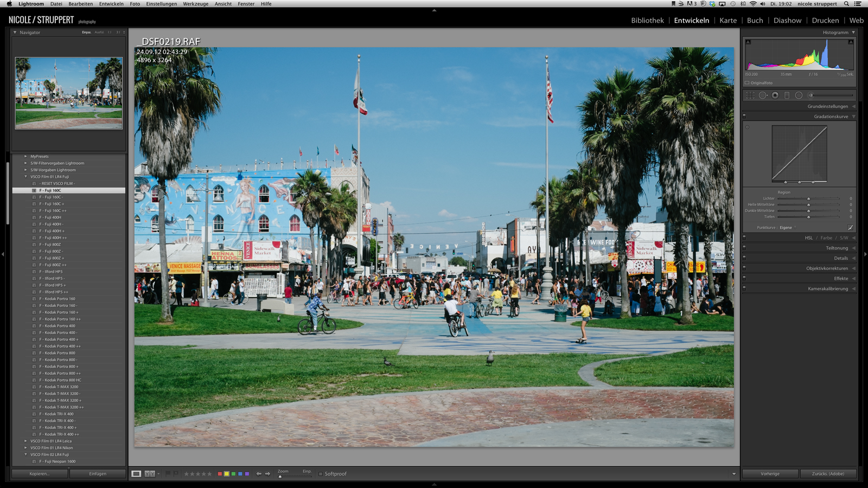This screenshot has width=868, height=488.
Task: Select the radial filter circle tool
Action: [x=799, y=95]
